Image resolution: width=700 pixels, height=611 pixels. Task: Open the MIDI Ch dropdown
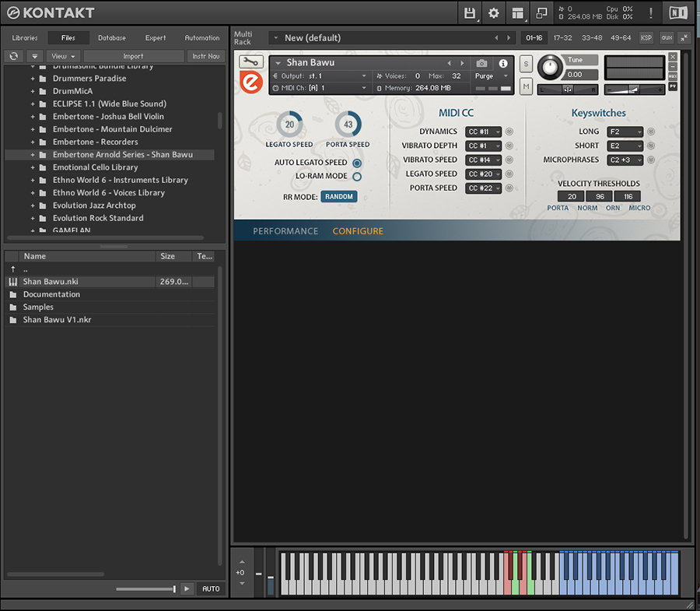pyautogui.click(x=320, y=88)
